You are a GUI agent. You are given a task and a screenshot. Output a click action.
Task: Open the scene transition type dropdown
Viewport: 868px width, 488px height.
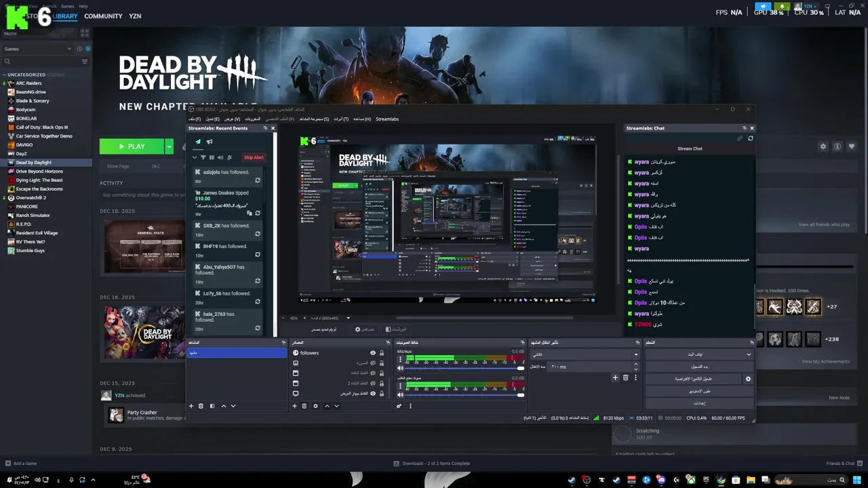pos(585,354)
